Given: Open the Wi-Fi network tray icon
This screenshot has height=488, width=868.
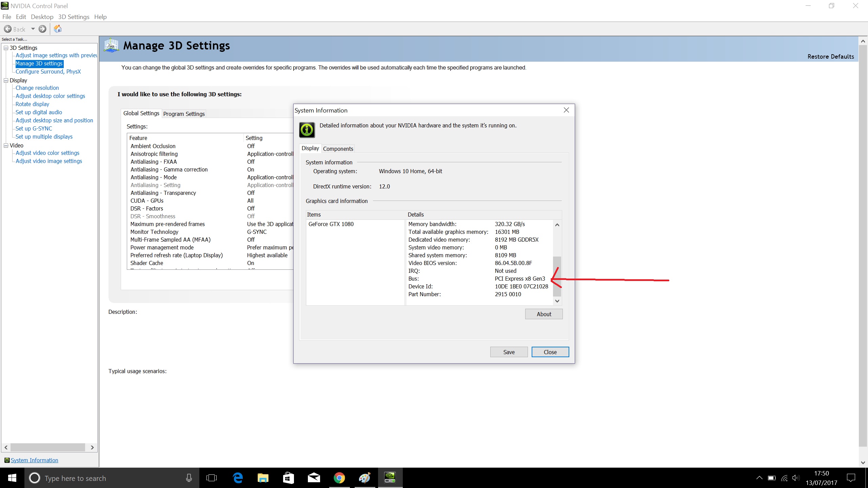Looking at the screenshot, I should [784, 478].
